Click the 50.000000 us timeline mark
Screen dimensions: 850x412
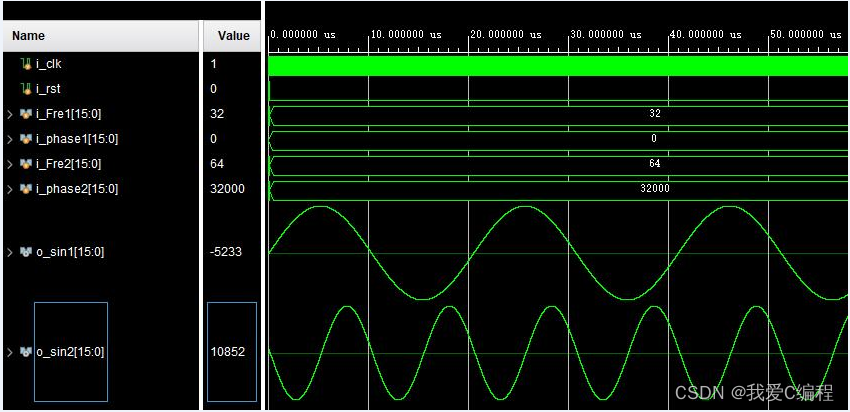tap(805, 34)
